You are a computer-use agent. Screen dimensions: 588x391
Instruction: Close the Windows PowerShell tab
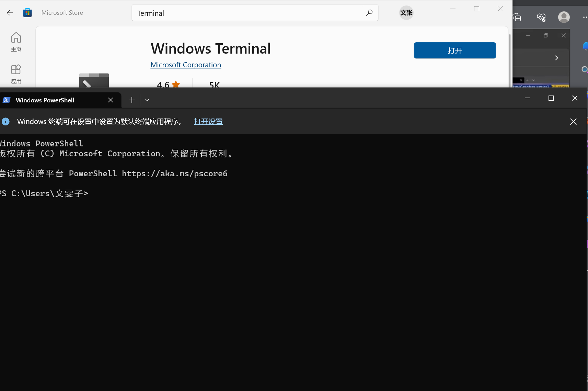click(111, 100)
